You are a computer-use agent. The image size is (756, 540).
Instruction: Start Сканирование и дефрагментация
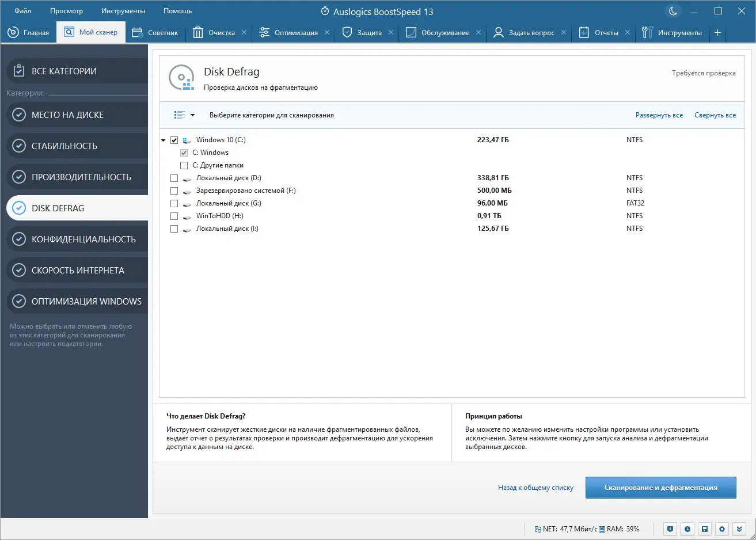click(x=661, y=488)
